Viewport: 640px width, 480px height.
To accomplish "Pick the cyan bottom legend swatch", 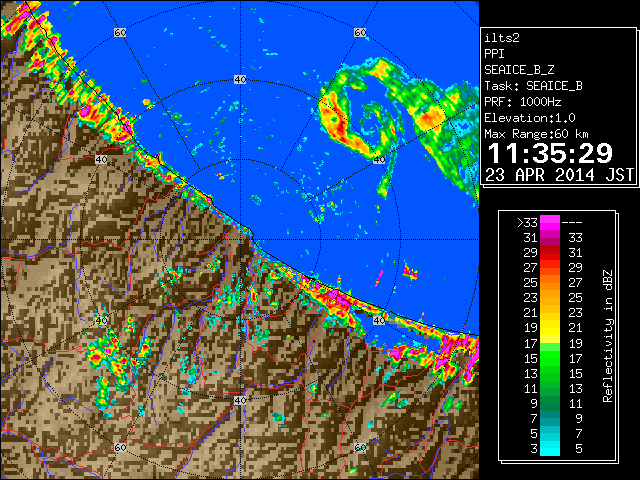I will (550, 449).
